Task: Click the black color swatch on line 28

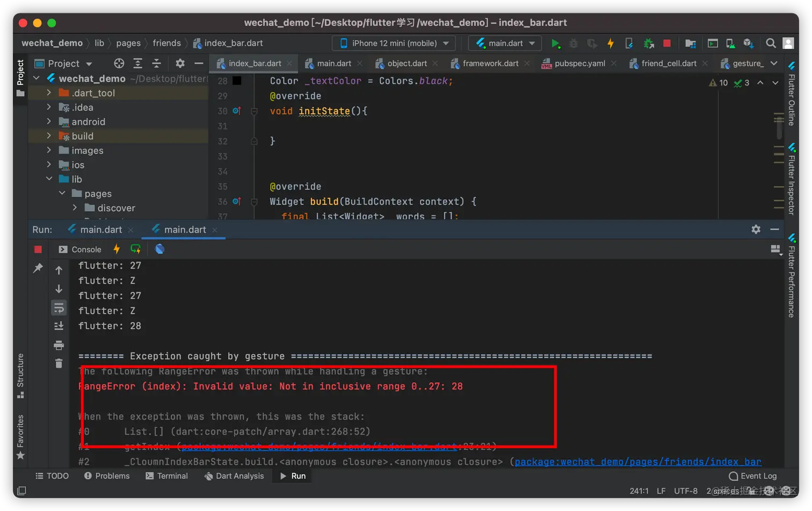Action: [237, 81]
